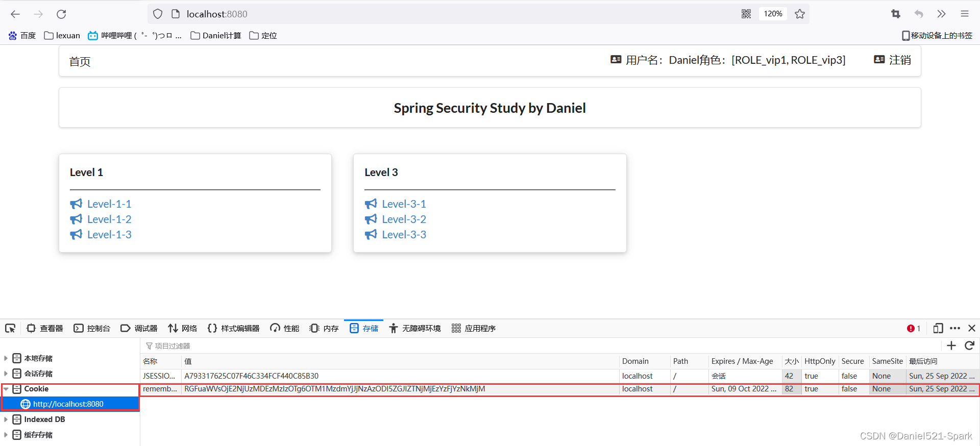
Task: Open the screenshot crop tool icon
Action: (896, 14)
